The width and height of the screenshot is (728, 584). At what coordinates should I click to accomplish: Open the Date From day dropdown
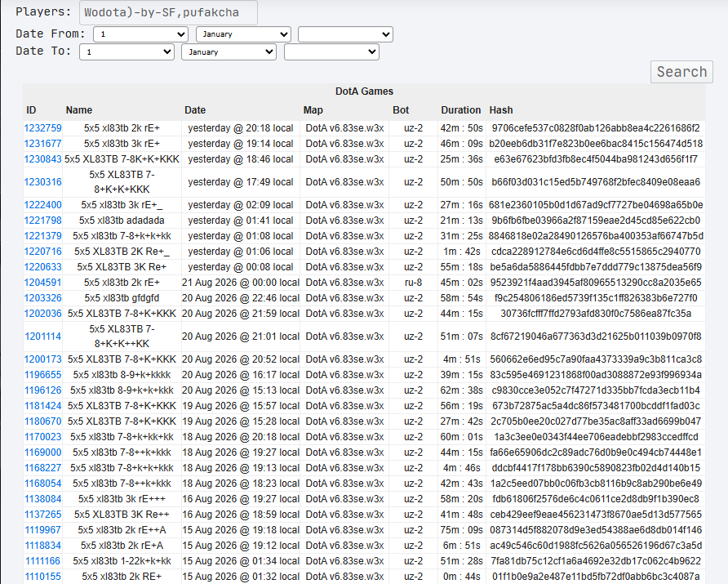tap(140, 34)
